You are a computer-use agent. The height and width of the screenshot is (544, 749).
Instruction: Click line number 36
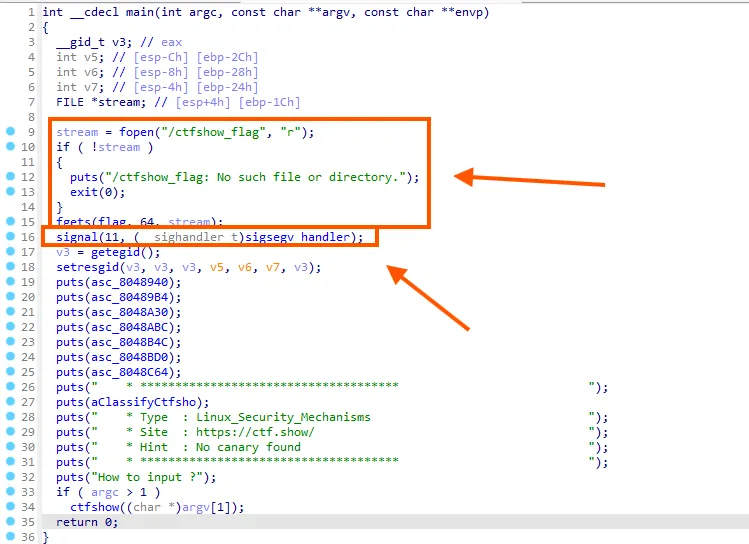pyautogui.click(x=28, y=537)
